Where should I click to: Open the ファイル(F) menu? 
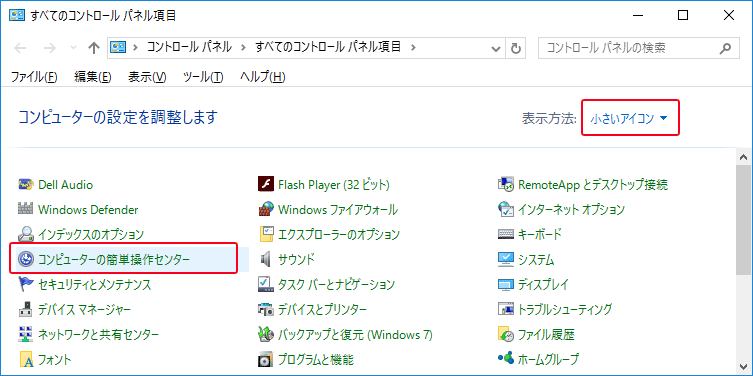point(34,77)
